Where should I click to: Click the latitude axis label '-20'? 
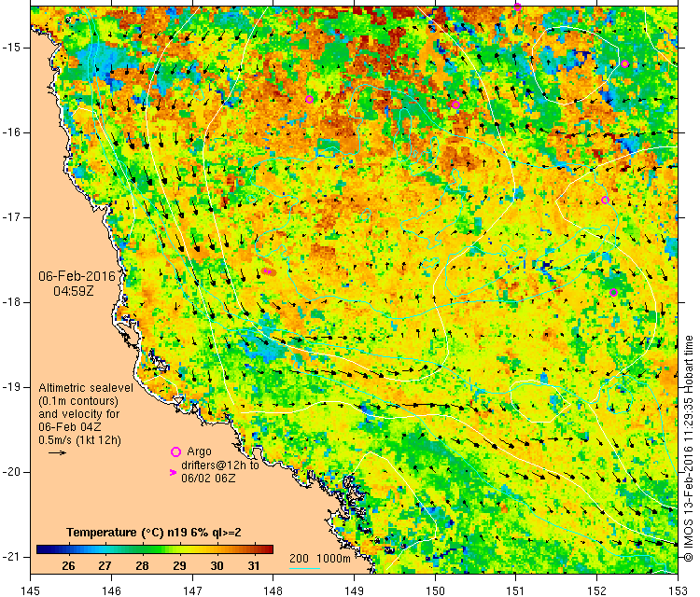(10, 472)
